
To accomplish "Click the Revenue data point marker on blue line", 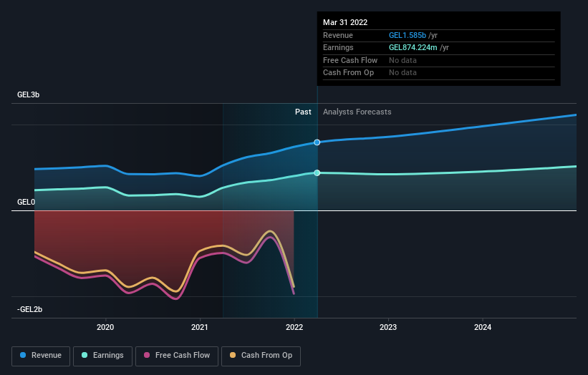I will [x=317, y=142].
